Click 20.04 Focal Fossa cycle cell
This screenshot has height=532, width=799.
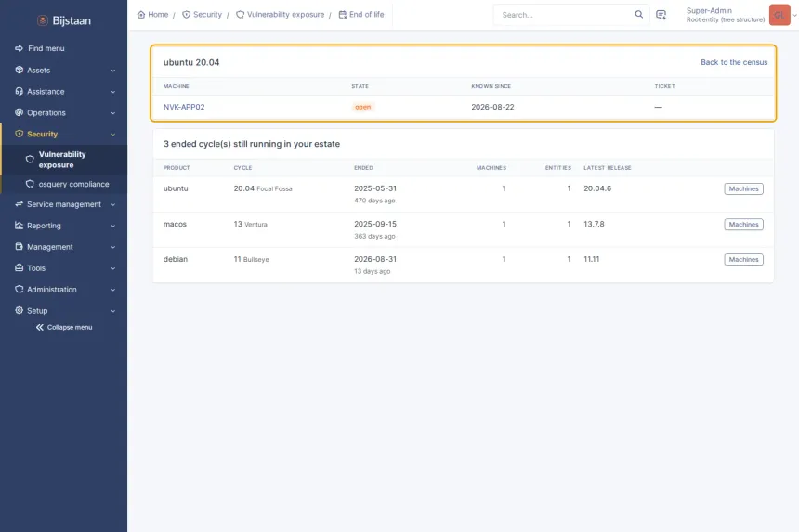click(x=263, y=188)
